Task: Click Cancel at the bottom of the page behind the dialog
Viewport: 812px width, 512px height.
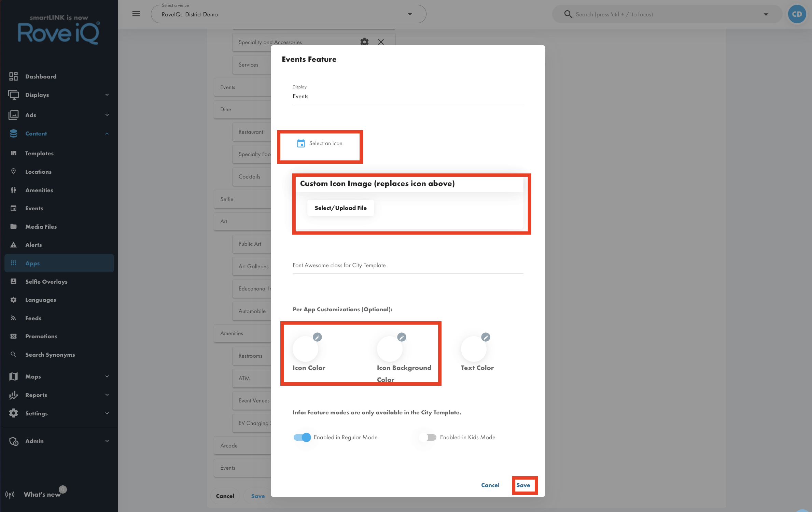Action: click(225, 496)
